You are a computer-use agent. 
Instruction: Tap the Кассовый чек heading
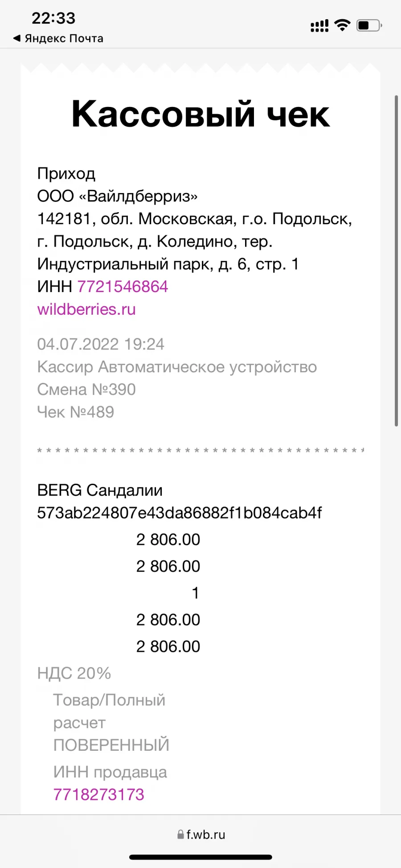point(200,114)
